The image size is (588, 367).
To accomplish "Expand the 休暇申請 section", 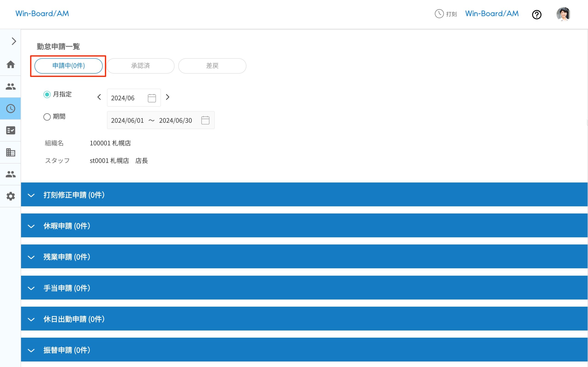I will pyautogui.click(x=31, y=226).
